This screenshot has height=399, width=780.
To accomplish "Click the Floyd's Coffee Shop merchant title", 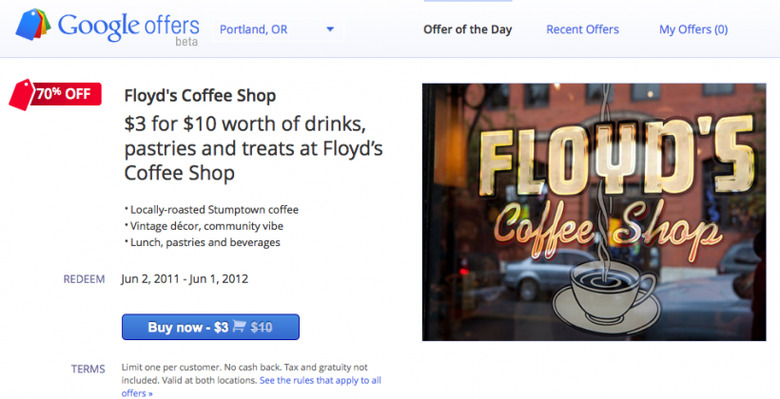I will [200, 96].
